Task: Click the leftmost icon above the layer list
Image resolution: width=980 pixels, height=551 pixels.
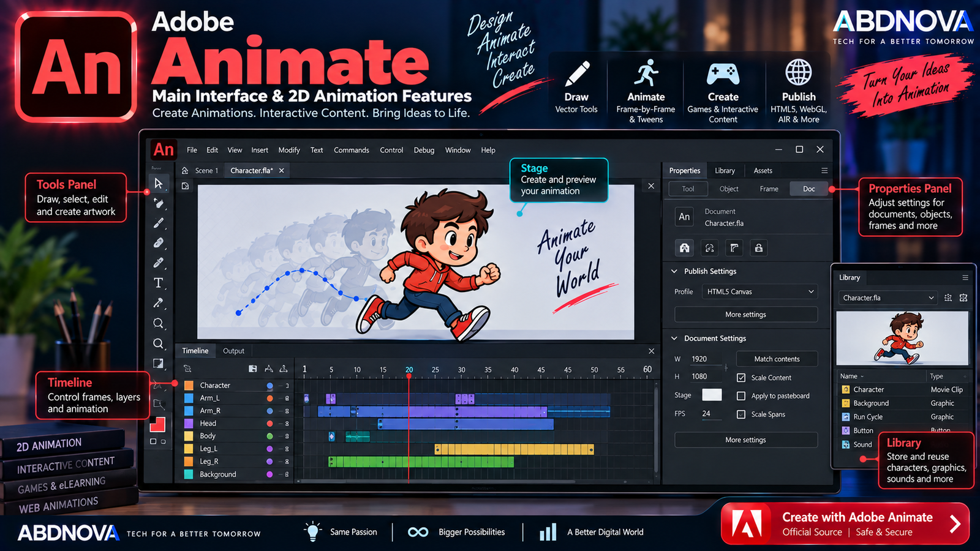Action: click(187, 369)
